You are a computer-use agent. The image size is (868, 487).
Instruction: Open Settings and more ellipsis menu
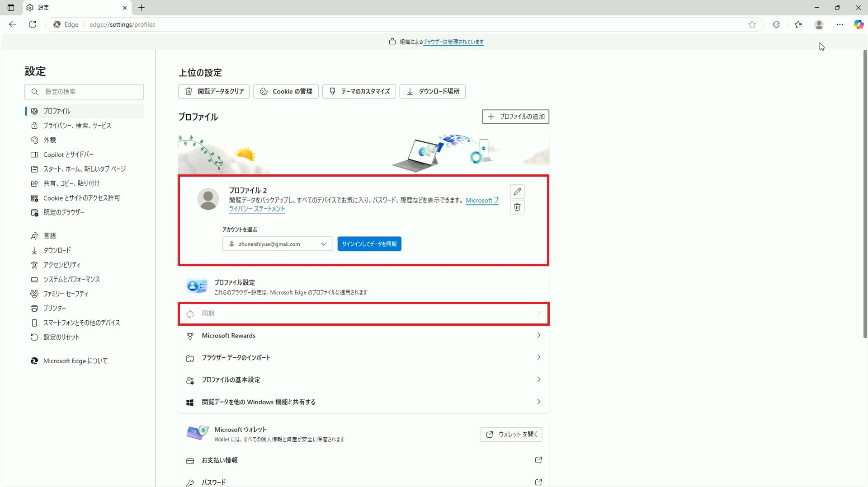840,24
